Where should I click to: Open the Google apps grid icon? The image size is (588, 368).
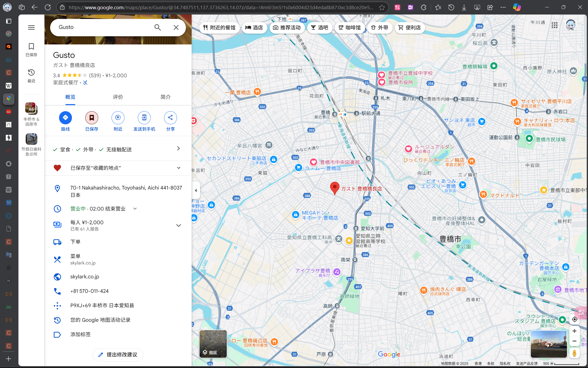554,25
